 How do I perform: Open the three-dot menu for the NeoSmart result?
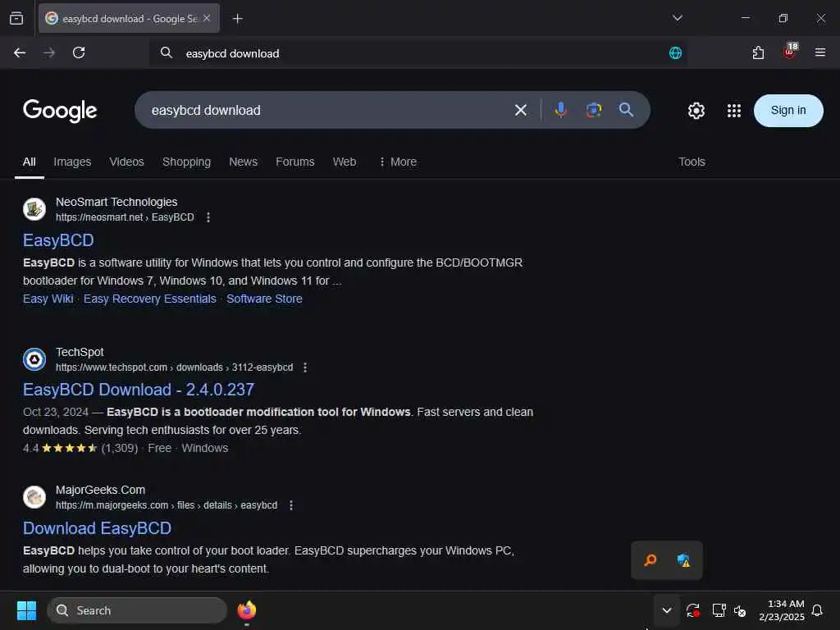[208, 217]
